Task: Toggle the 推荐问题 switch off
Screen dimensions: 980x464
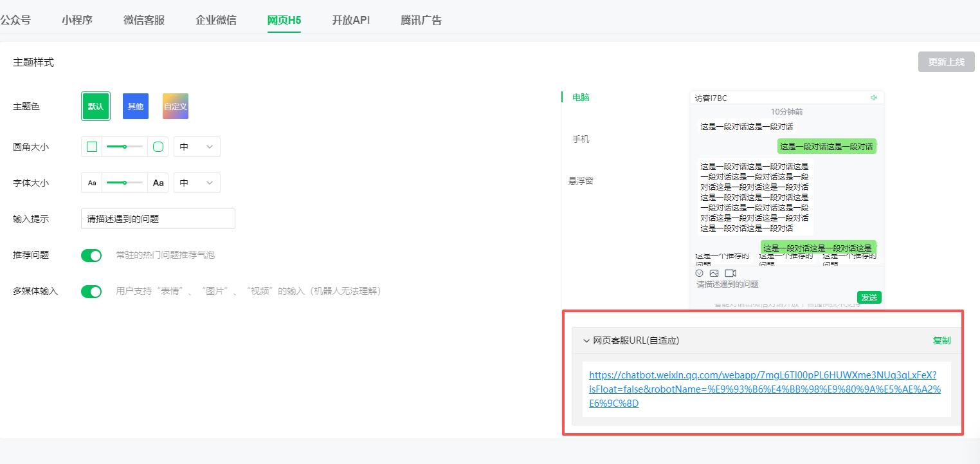Action: (x=91, y=255)
